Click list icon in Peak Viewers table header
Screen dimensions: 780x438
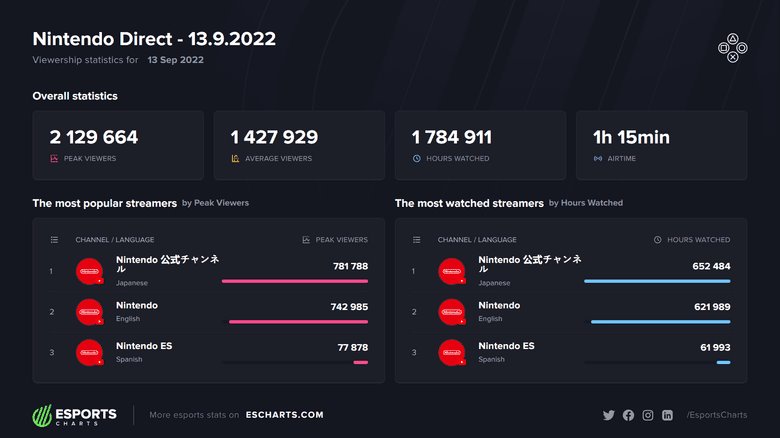(54, 240)
